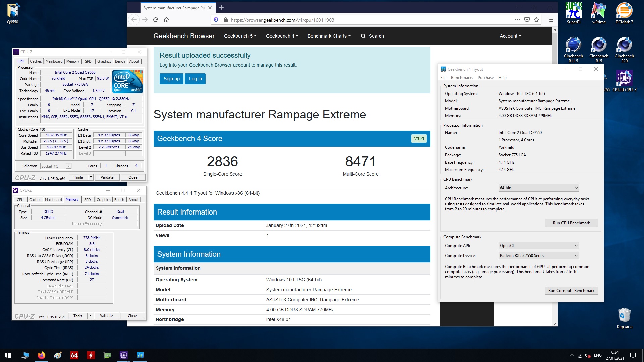This screenshot has width=644, height=362.
Task: Switch to Caches tab in upper CPU-Z
Action: (36, 61)
